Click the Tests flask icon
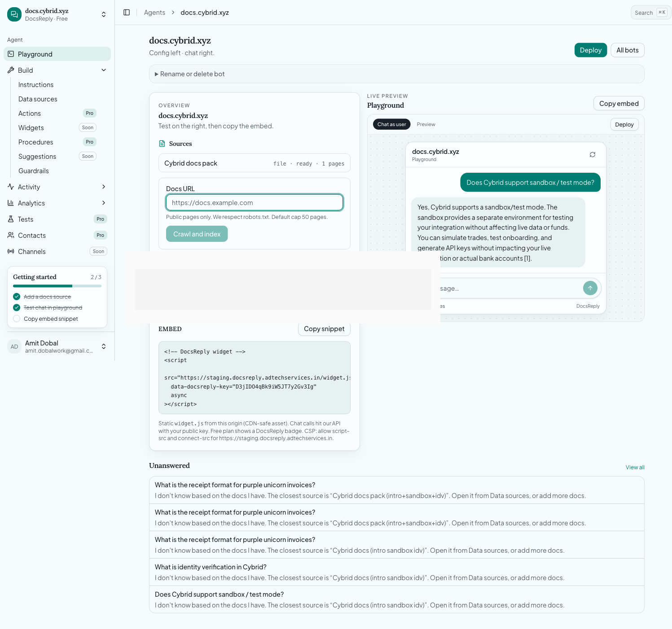The width and height of the screenshot is (672, 629). pyautogui.click(x=11, y=219)
